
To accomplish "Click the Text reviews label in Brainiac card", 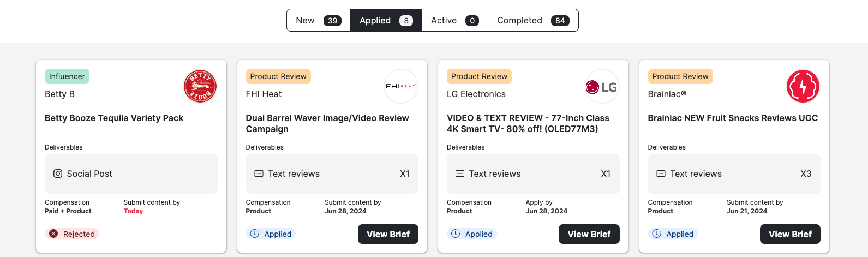I will [696, 174].
